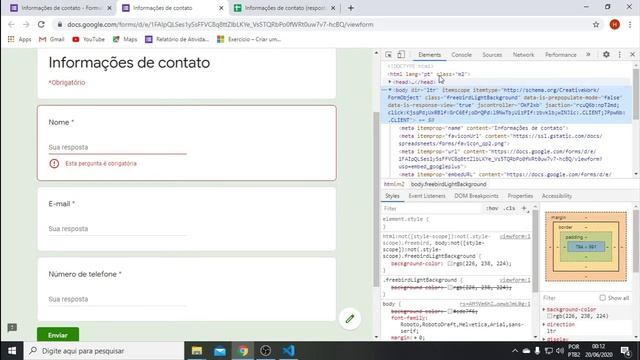Show hidden system tray icons
This screenshot has width=640, height=360.
[515, 351]
